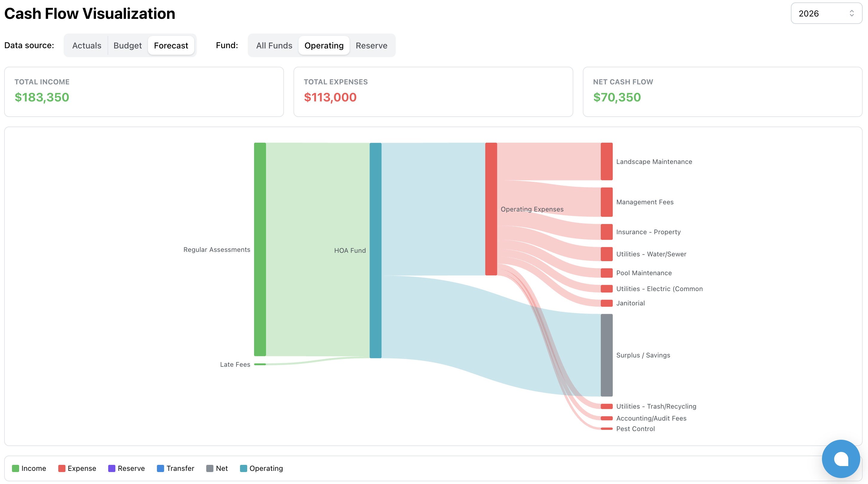The image size is (868, 484).
Task: Choose the All Funds tab
Action: point(274,45)
